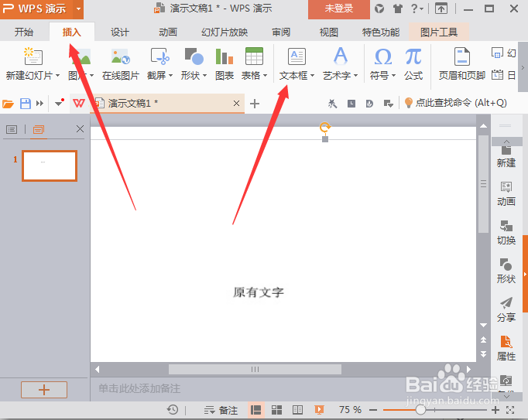Viewport: 528px width, 420px height.
Task: Open 形状 pane in right sidebar
Action: tap(506, 271)
